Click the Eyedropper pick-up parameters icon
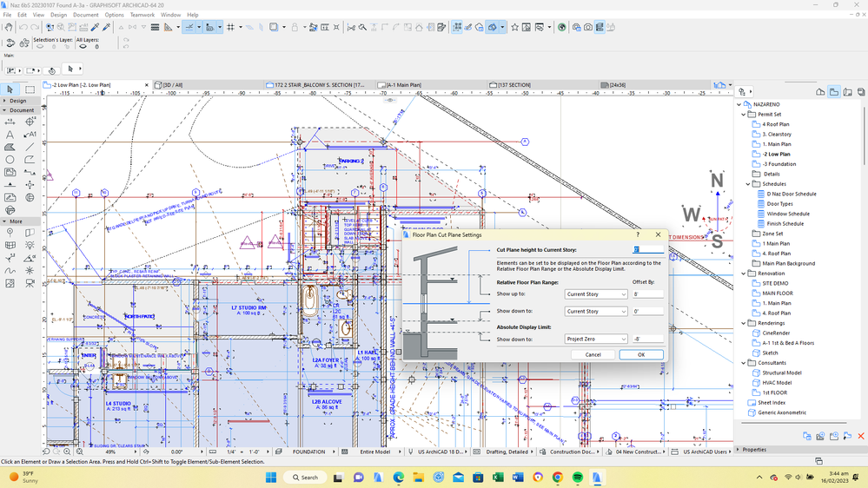868x488 pixels. 95,27
